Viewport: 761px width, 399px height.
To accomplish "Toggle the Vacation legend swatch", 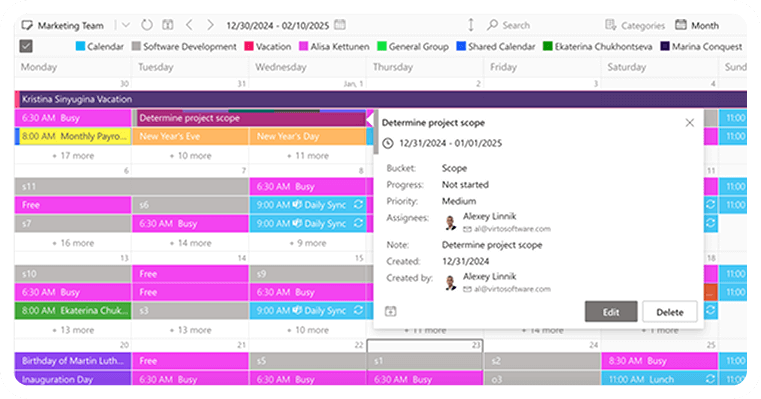I will 249,46.
